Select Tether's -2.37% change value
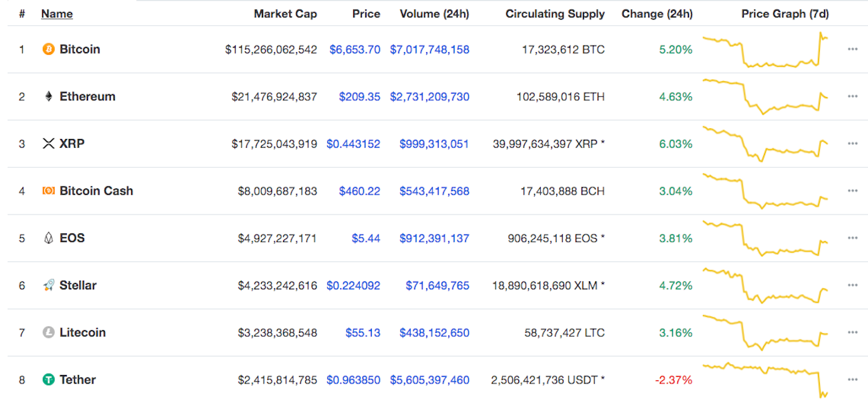The width and height of the screenshot is (868, 403). [x=674, y=380]
